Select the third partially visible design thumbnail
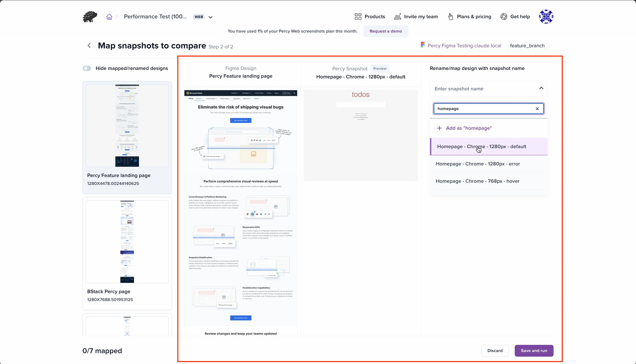This screenshot has width=636, height=364. tap(127, 326)
